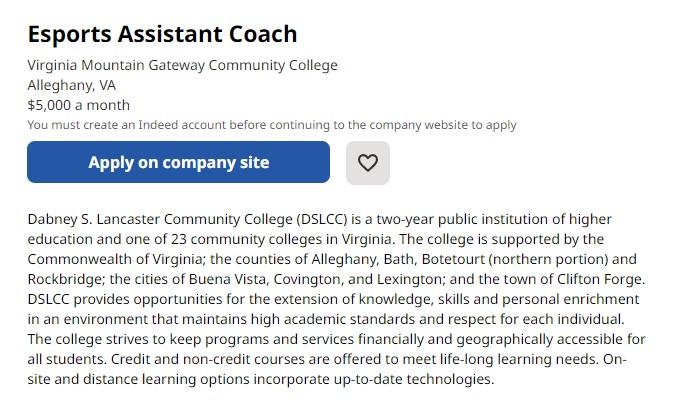Click the "(DSLCC)" abbreviation in the first line

tap(323, 219)
